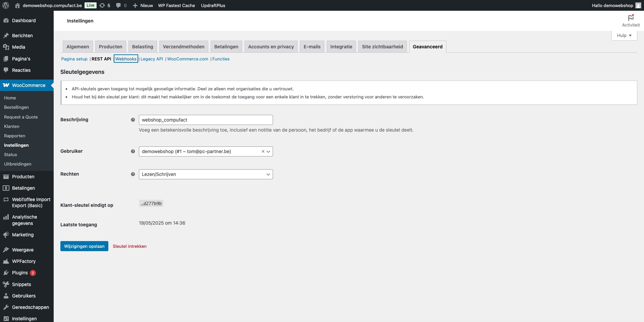Image resolution: width=644 pixels, height=322 pixels.
Task: Switch to the Betalingen settings tab
Action: (x=226, y=47)
